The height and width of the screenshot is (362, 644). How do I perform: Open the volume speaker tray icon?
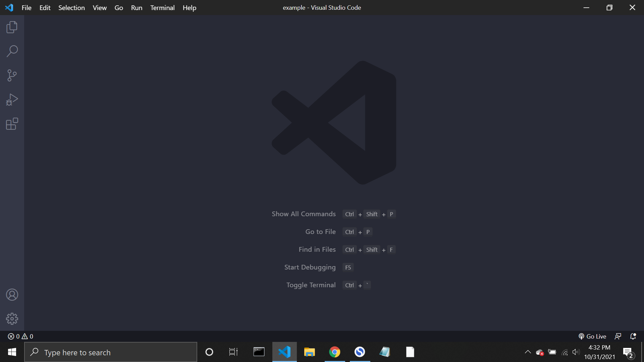point(576,352)
